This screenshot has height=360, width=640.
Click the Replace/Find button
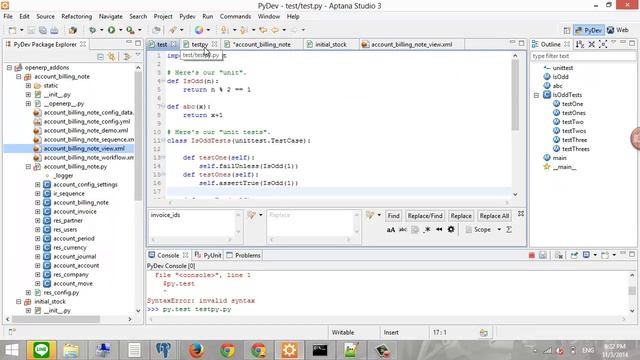coord(425,216)
